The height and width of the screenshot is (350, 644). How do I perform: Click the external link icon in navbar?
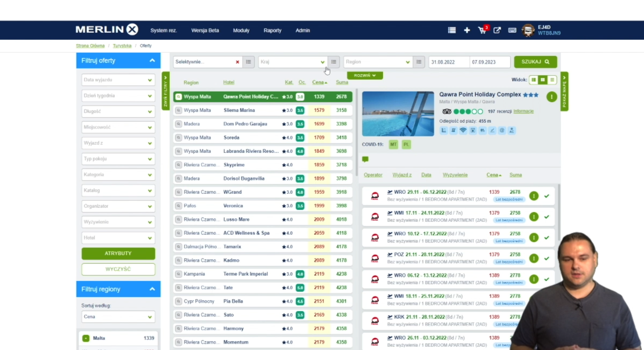497,30
